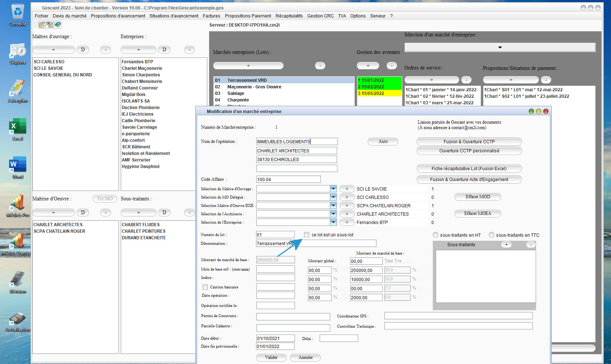This screenshot has height=364, width=611.
Task: Open Word desktop shortcut
Action: pos(17,168)
